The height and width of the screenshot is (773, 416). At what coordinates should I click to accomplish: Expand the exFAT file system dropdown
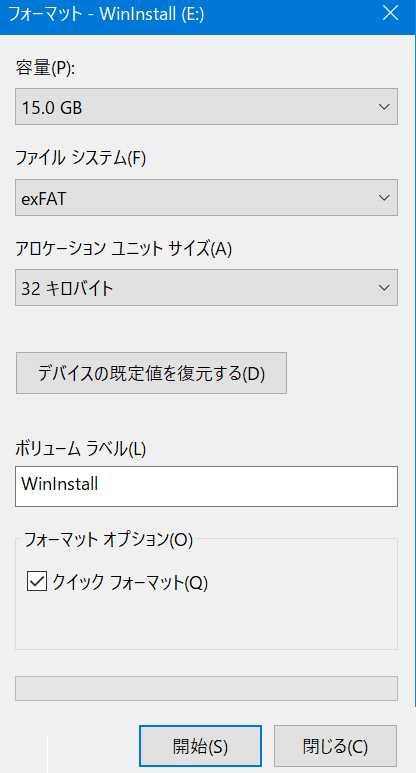[207, 198]
